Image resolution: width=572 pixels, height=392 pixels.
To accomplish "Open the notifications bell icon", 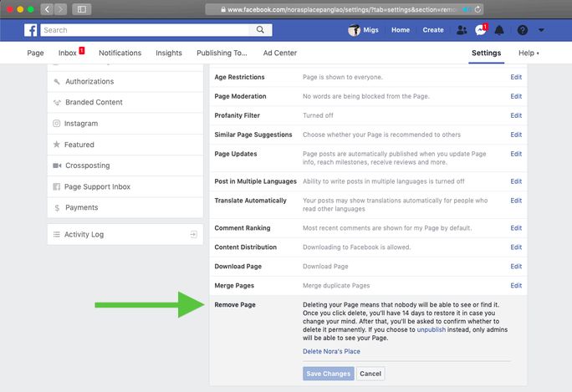I will [x=499, y=30].
